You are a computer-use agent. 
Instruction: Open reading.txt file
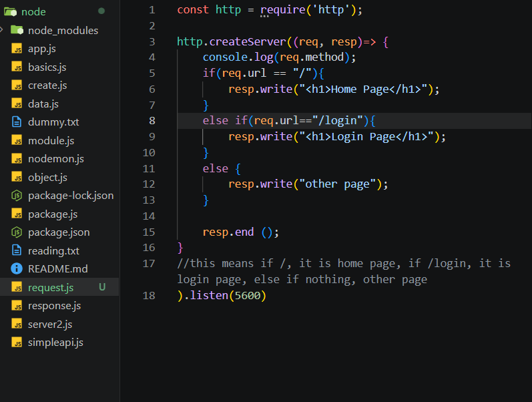[53, 251]
